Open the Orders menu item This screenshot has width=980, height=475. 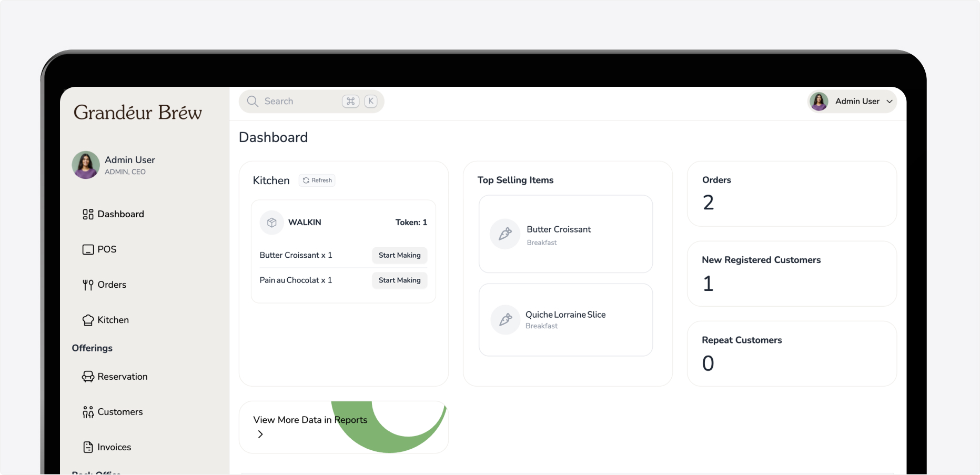(112, 285)
